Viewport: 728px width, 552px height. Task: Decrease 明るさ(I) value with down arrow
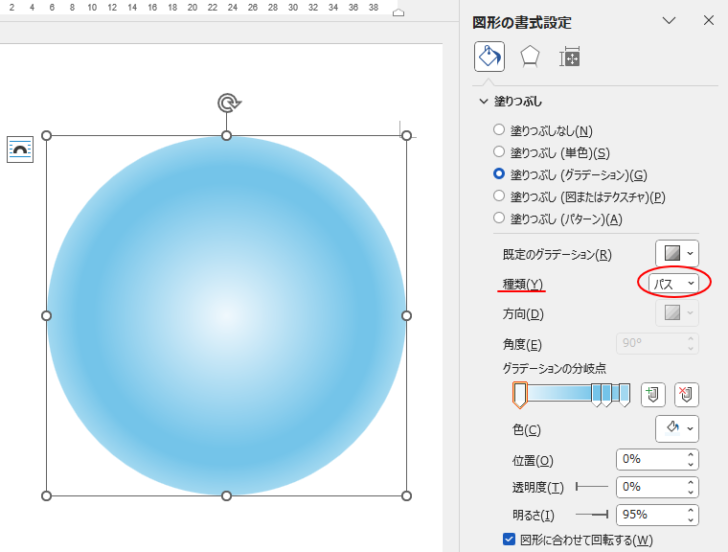click(x=691, y=520)
